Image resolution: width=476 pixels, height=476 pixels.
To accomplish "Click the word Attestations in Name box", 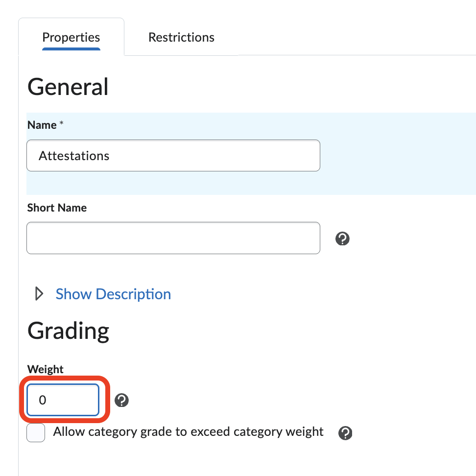I will tap(74, 156).
